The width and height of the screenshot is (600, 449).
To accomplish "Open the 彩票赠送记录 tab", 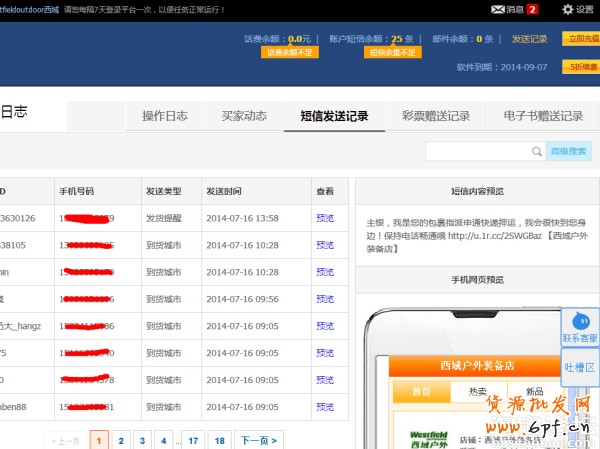I will pyautogui.click(x=436, y=116).
